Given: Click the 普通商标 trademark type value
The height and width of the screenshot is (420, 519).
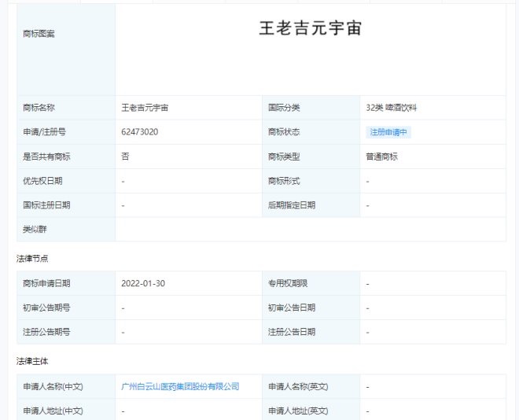Looking at the screenshot, I should 381,157.
